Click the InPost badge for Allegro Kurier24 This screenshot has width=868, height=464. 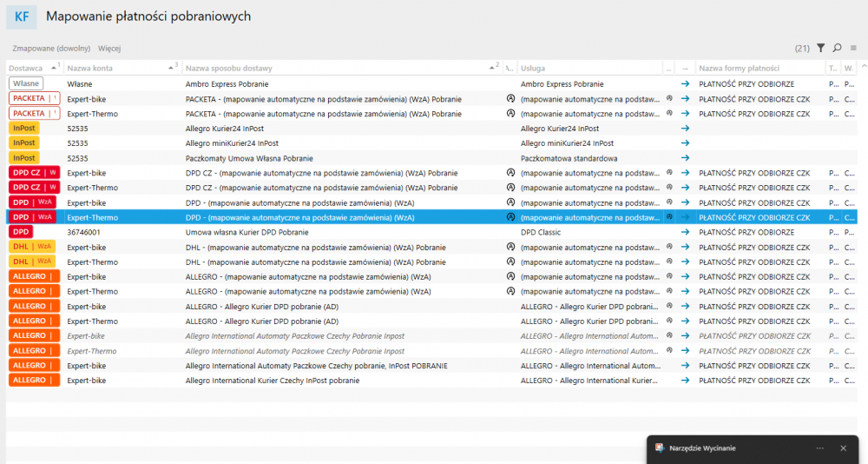point(24,129)
